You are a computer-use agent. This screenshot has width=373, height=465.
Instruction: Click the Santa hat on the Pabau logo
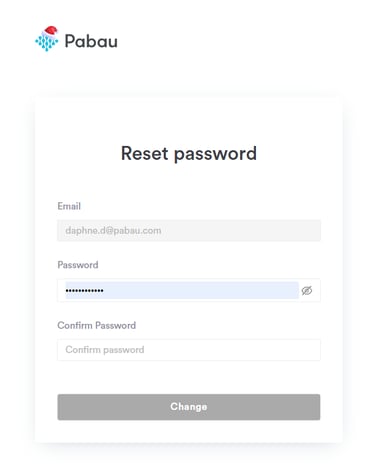tap(51, 30)
